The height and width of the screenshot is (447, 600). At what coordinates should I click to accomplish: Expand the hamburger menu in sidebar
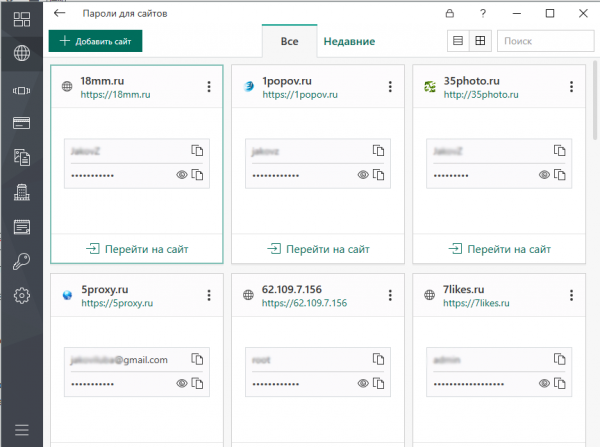[22, 430]
